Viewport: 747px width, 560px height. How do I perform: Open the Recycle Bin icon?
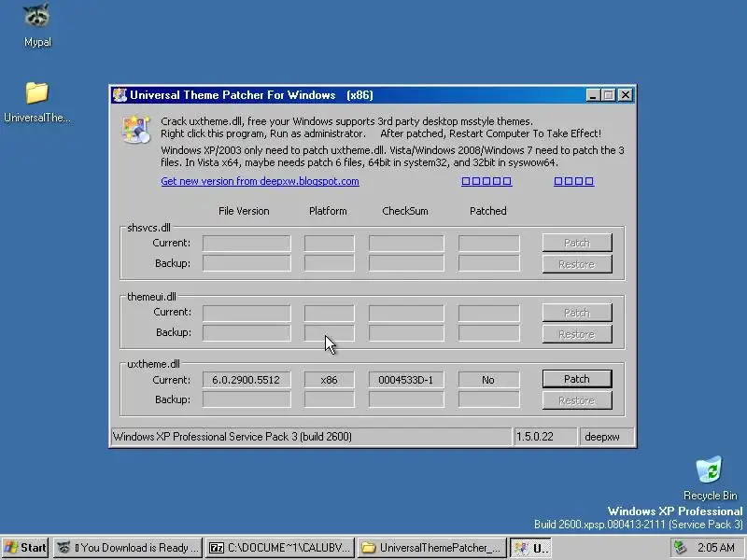pos(710,478)
